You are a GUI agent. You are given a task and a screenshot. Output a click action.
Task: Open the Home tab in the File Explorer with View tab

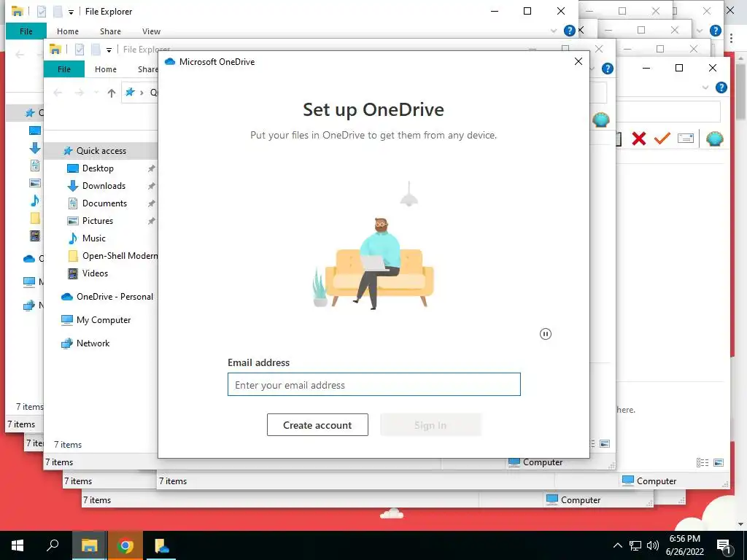click(x=68, y=31)
